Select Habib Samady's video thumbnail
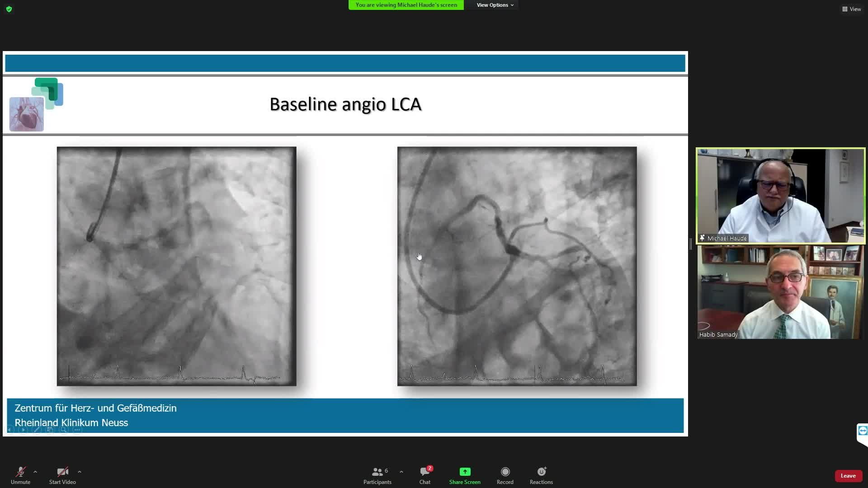The height and width of the screenshot is (488, 868). [x=780, y=292]
